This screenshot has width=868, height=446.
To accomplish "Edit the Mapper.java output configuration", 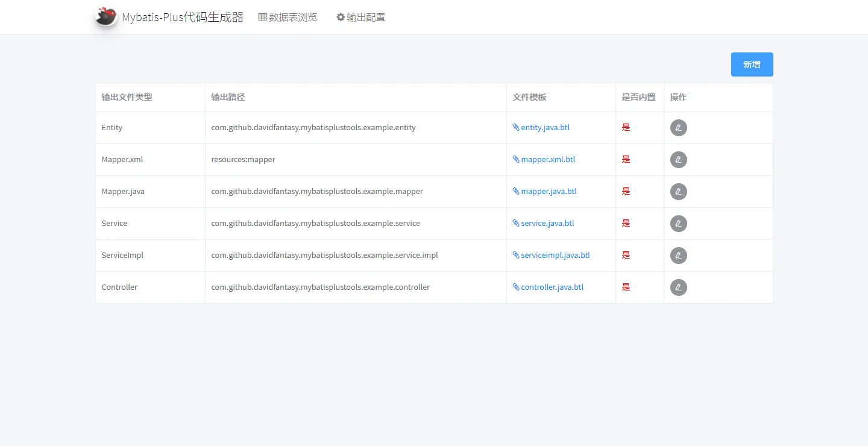I will coord(678,192).
